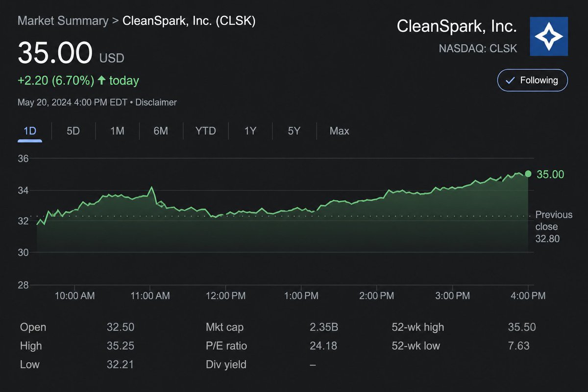
Task: Open the 5Y range tab
Action: (x=294, y=131)
